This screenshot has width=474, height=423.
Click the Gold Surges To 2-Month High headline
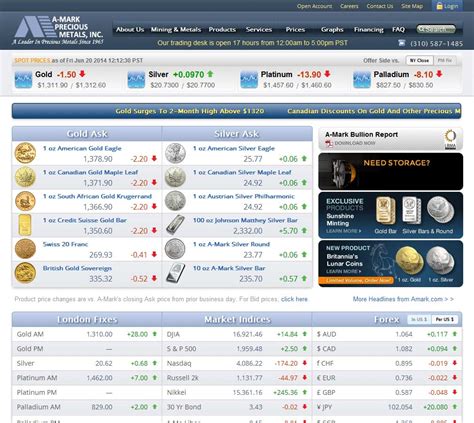[190, 111]
